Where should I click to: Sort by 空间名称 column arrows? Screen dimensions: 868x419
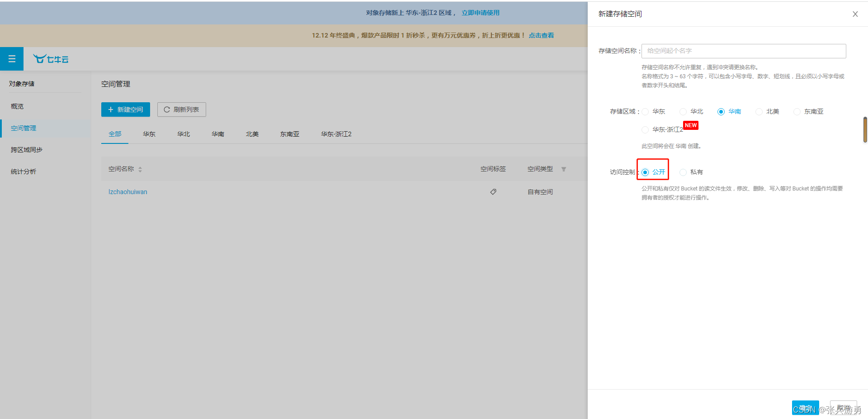(140, 169)
